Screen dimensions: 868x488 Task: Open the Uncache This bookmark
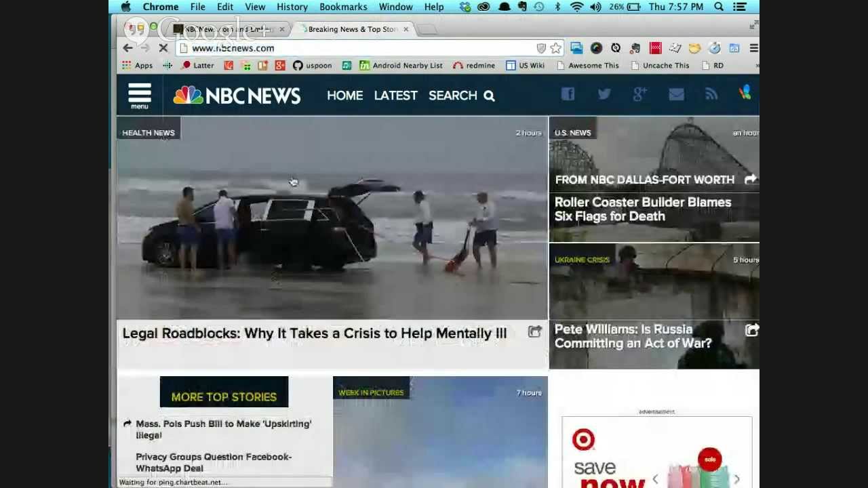coord(659,66)
